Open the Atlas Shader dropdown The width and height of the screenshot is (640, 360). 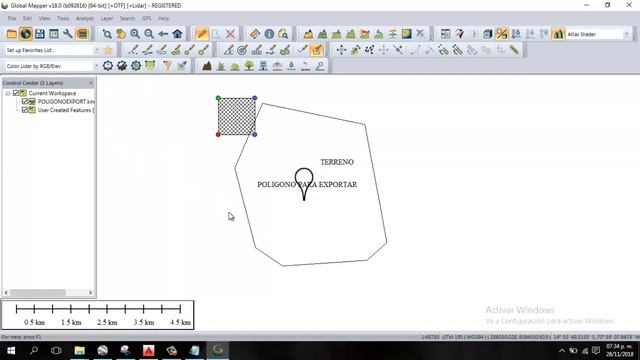[626, 34]
